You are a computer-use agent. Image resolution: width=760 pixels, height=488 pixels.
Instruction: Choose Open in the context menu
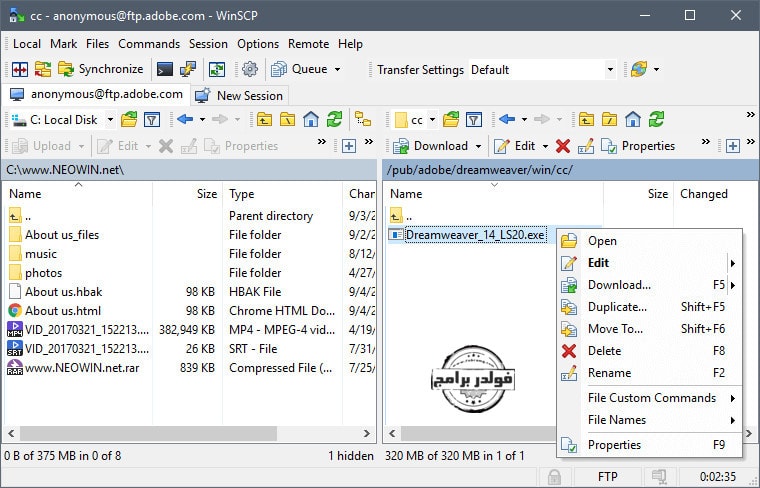(x=649, y=241)
